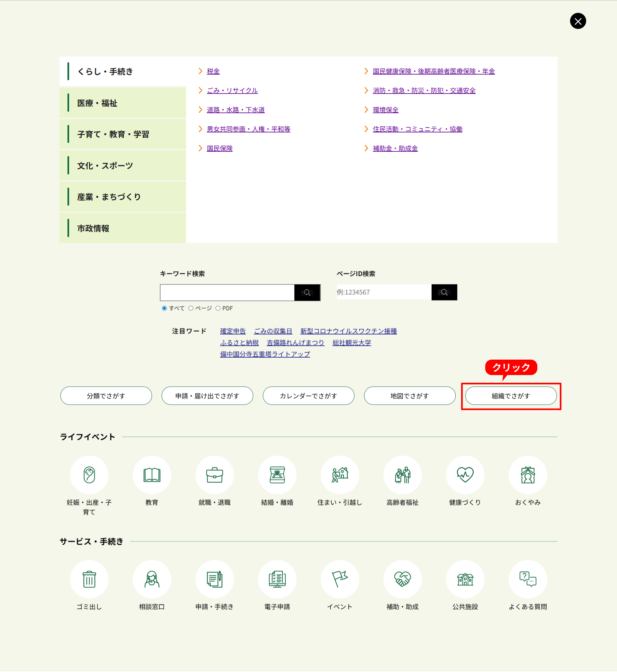Open the 健康づくり heart icon

click(465, 474)
